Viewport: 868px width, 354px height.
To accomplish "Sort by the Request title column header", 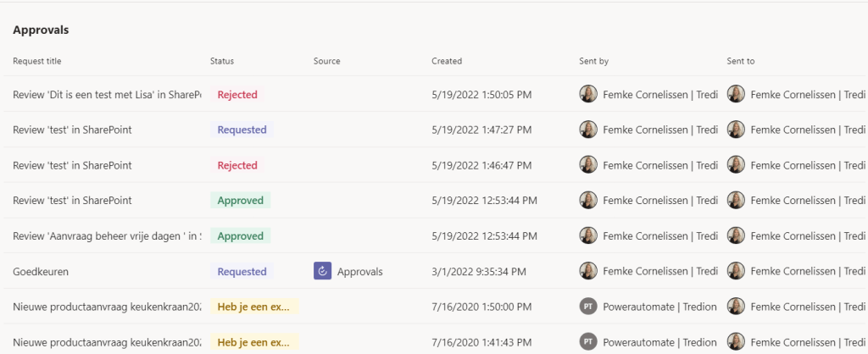I will point(37,61).
